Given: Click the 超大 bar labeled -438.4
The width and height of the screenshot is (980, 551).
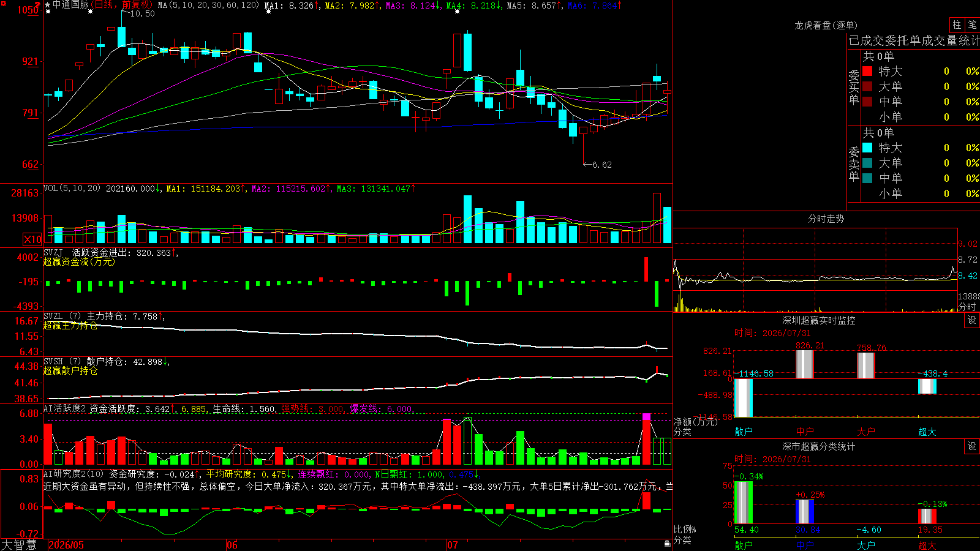Looking at the screenshot, I should (x=927, y=386).
